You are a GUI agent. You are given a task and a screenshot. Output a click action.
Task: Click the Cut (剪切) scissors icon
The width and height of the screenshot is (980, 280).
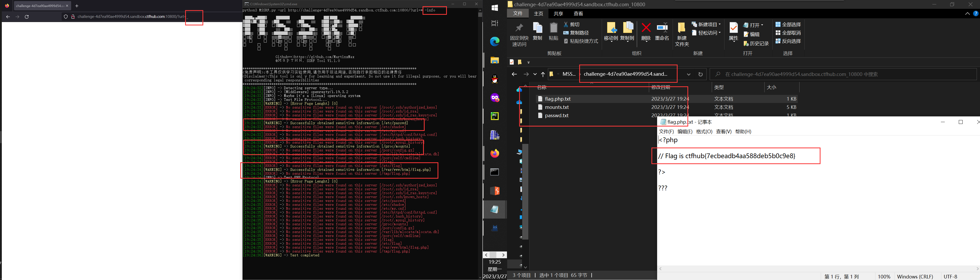pos(566,24)
